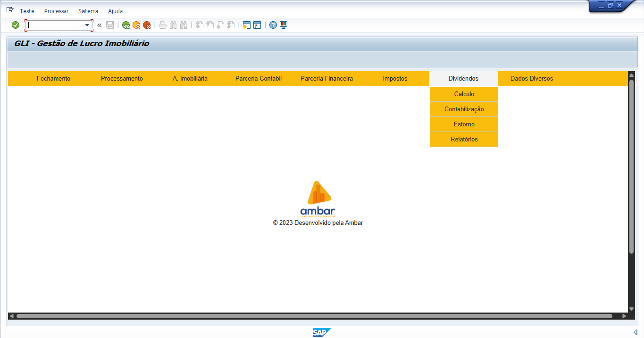Collapse the command field with double chevron

click(99, 25)
